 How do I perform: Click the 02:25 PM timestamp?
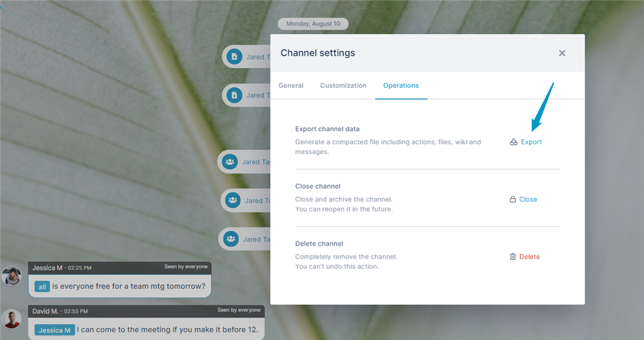tap(80, 268)
